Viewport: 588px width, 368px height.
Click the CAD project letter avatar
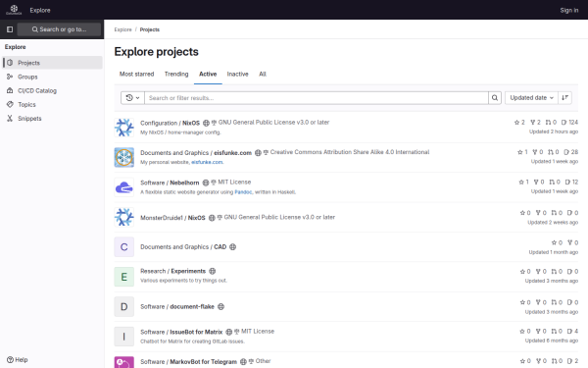pyautogui.click(x=124, y=247)
